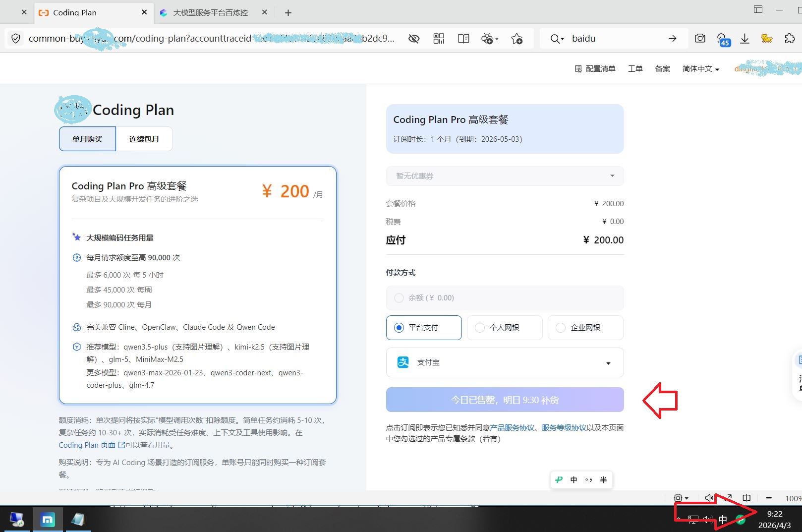Open the notepad app on the taskbar
Viewport: 802px width, 532px height.
pos(78,519)
